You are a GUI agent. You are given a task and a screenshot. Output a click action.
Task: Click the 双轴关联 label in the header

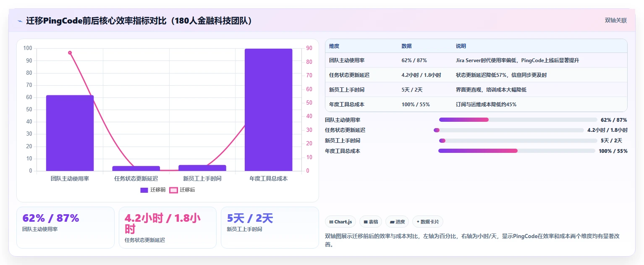point(616,20)
